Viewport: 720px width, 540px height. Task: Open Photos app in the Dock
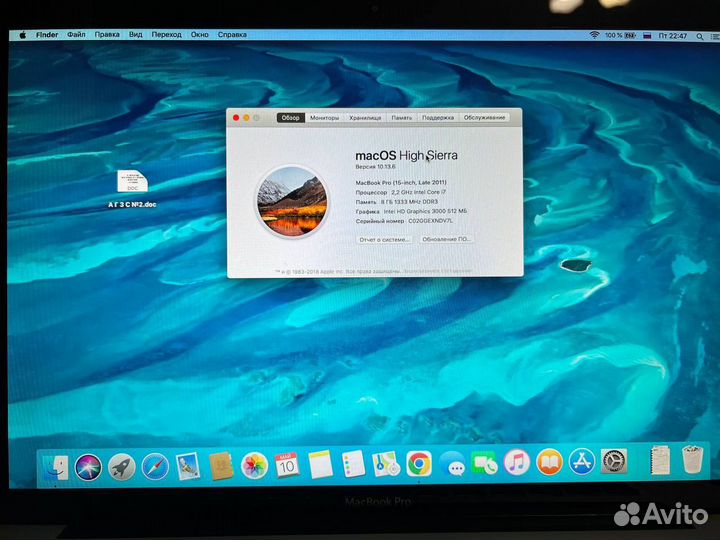pos(254,466)
